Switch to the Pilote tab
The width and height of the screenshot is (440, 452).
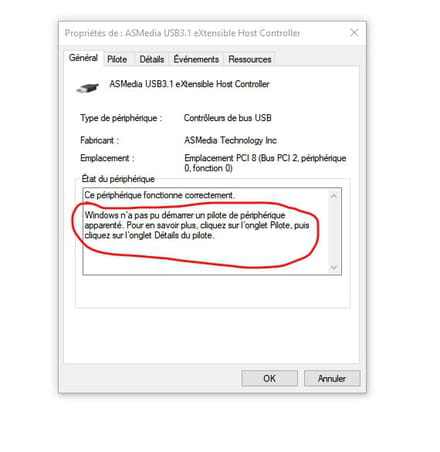pyautogui.click(x=117, y=59)
